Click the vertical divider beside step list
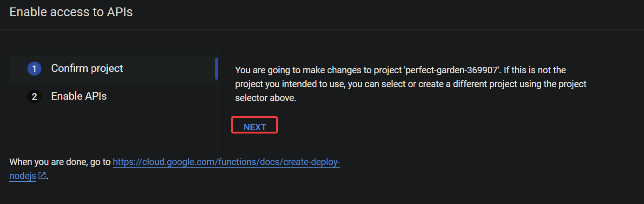The width and height of the screenshot is (644, 204). click(x=218, y=100)
